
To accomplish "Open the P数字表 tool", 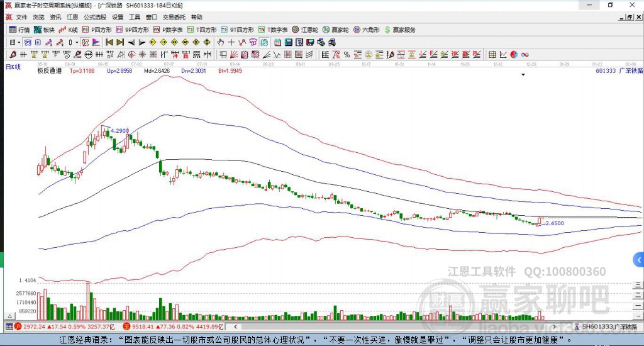I will [168, 30].
